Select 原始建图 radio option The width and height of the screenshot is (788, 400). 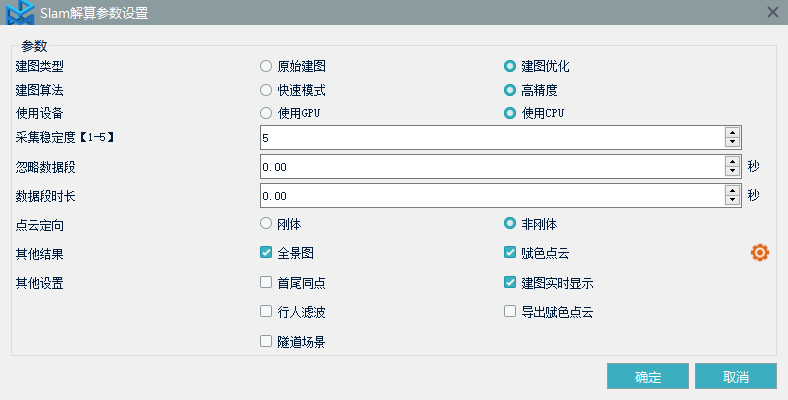coord(266,66)
